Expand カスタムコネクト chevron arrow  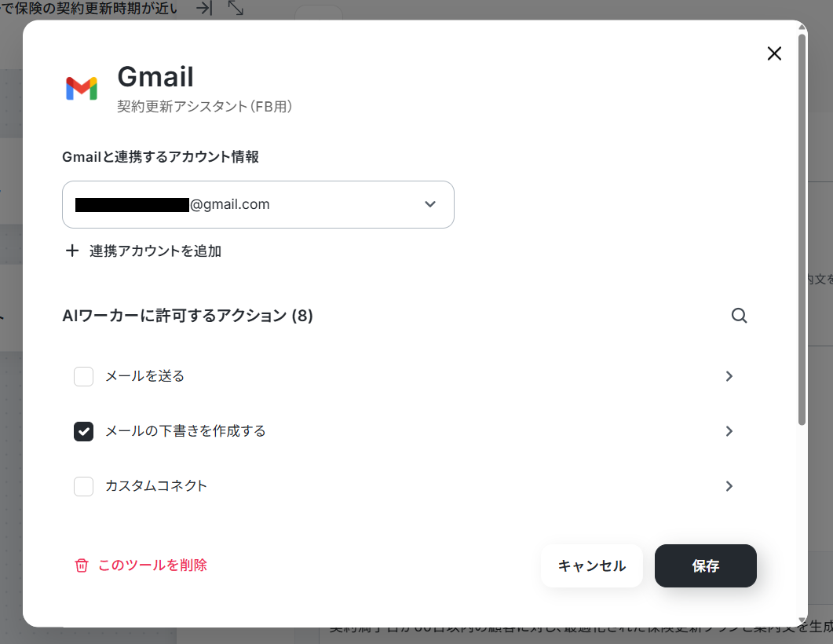(x=729, y=486)
